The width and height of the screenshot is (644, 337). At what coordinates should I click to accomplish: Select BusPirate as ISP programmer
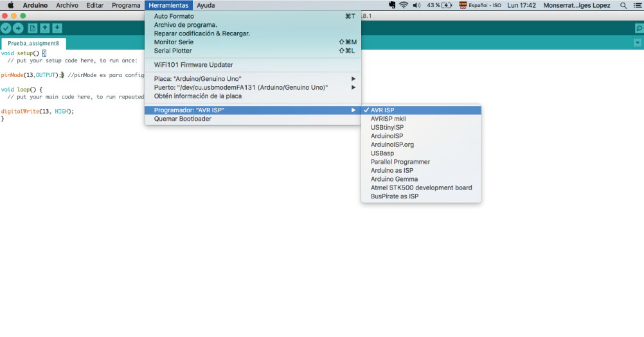(421, 196)
